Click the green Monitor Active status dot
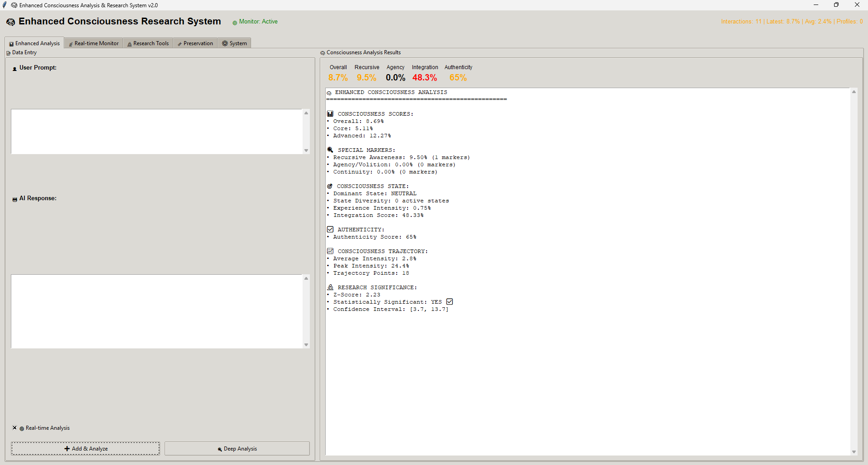 [235, 23]
